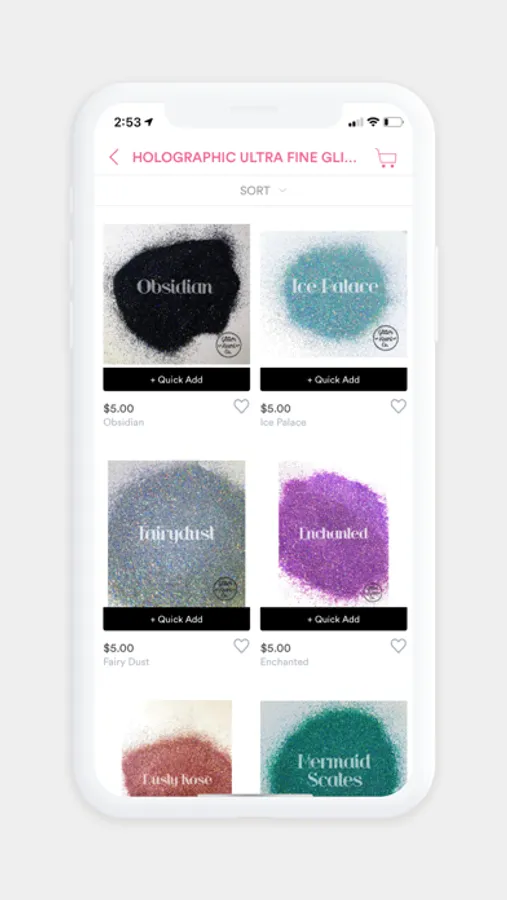Image resolution: width=507 pixels, height=900 pixels.
Task: Tap the battery icon in status bar
Action: pyautogui.click(x=393, y=122)
